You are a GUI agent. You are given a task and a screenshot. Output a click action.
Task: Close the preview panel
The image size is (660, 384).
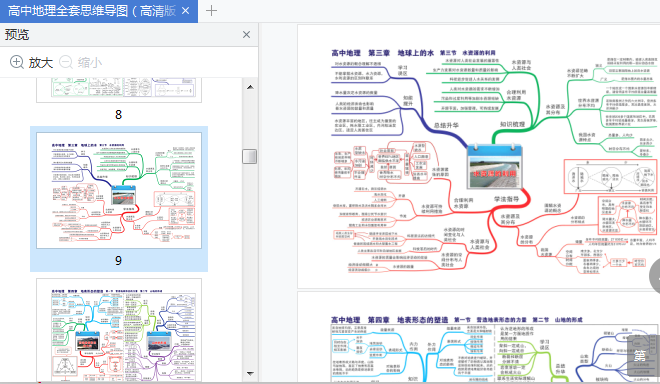click(x=247, y=35)
